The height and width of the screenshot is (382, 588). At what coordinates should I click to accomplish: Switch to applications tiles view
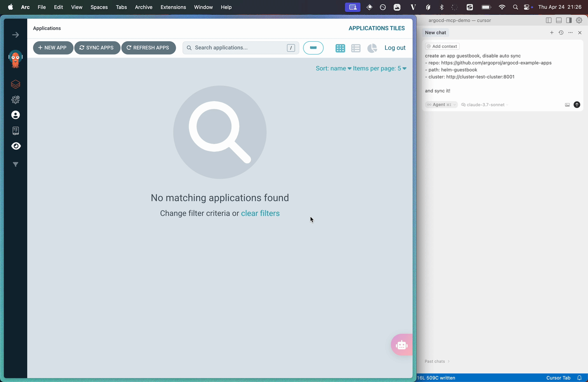(340, 48)
